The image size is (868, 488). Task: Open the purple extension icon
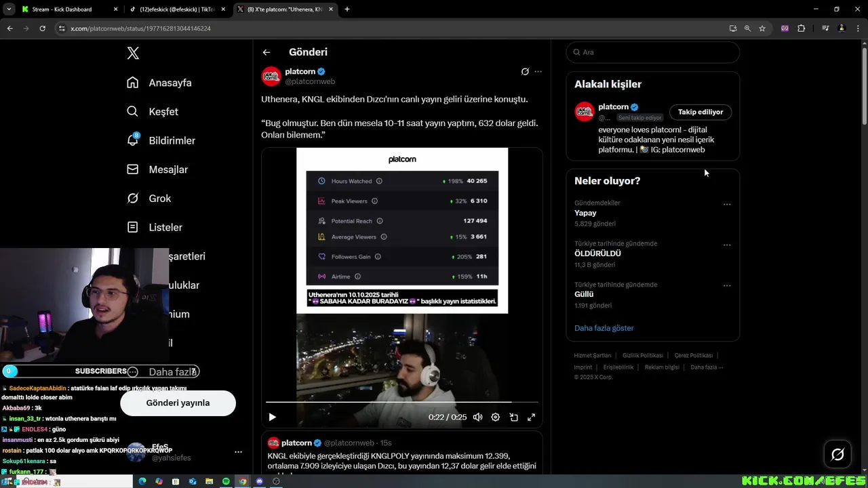(785, 28)
